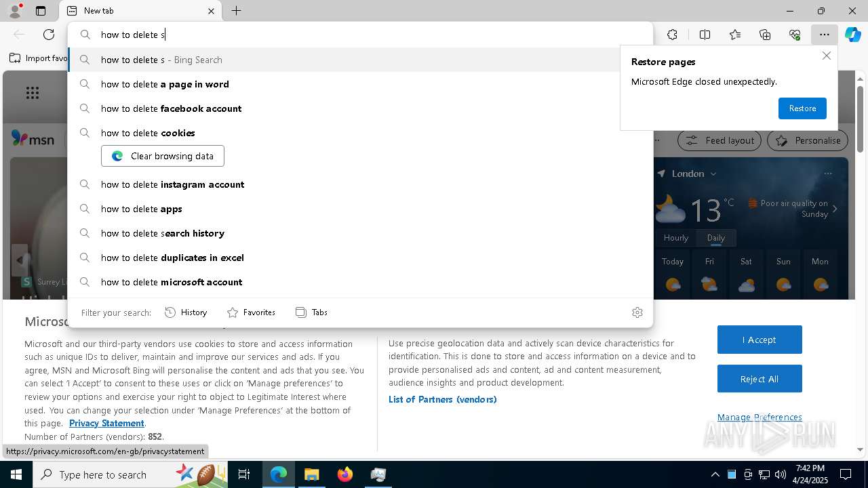Screen dimensions: 868x488
Task: Select suggestion 'how to delete a page in word'
Action: 360,84
